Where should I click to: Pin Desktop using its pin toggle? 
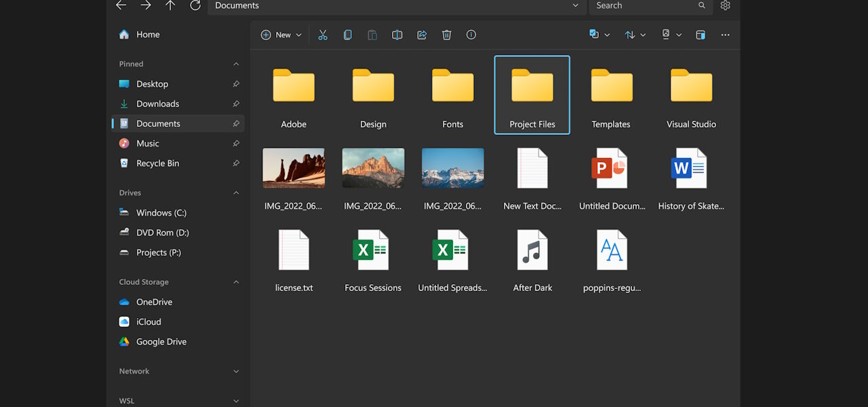tap(235, 83)
